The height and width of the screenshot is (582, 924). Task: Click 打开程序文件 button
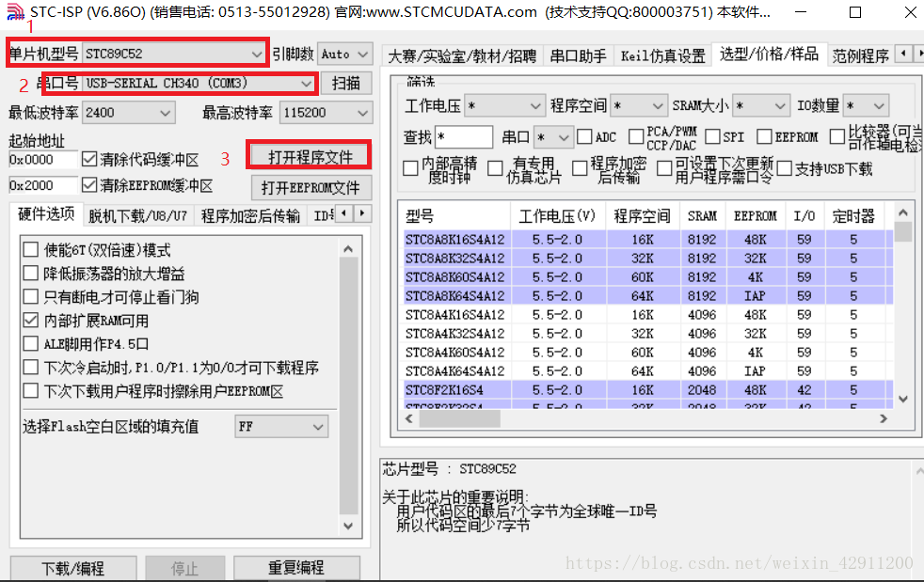pyautogui.click(x=310, y=157)
